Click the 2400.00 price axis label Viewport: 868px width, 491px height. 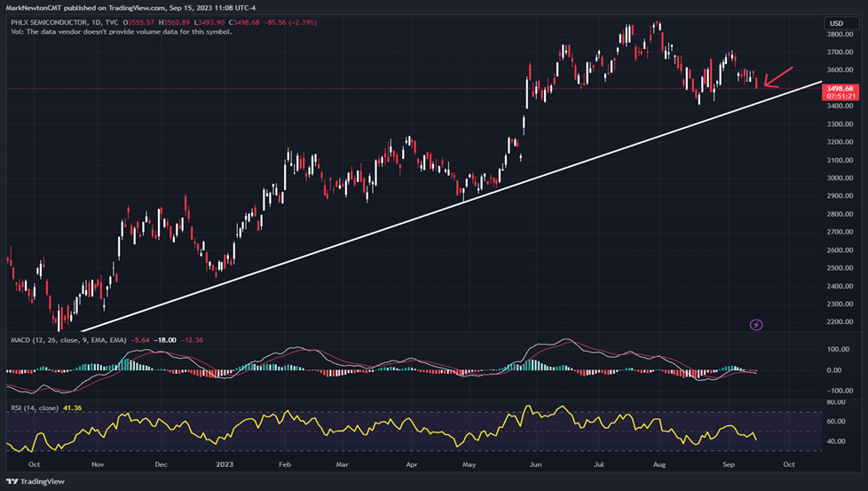[840, 286]
